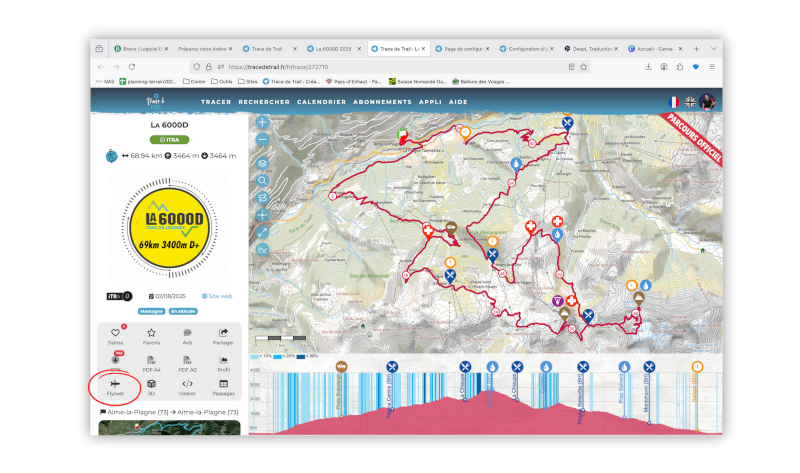Open the 3D cube view
Image resolution: width=800 pixels, height=473 pixels.
pyautogui.click(x=151, y=385)
